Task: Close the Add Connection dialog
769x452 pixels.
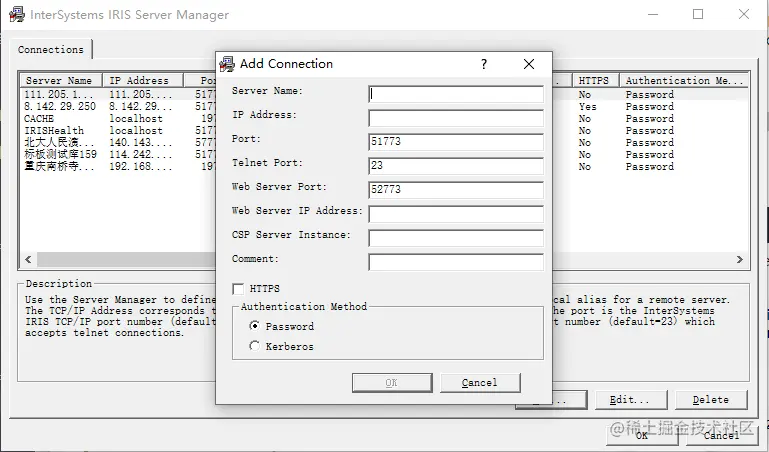Action: [529, 64]
